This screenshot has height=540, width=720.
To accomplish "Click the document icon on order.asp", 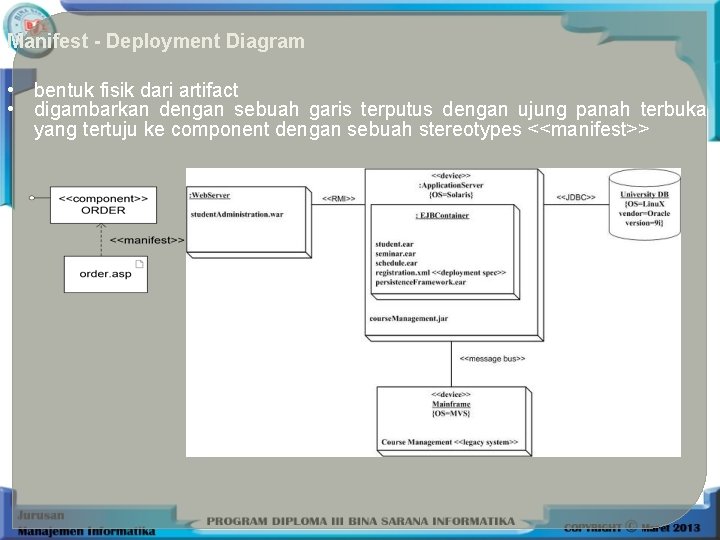I will coord(140,264).
